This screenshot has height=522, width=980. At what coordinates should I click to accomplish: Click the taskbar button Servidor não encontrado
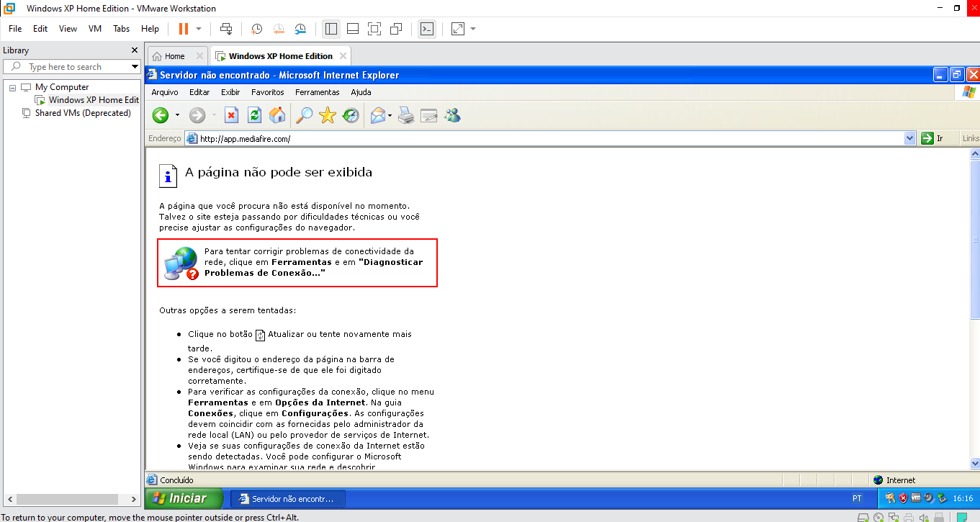coord(287,498)
